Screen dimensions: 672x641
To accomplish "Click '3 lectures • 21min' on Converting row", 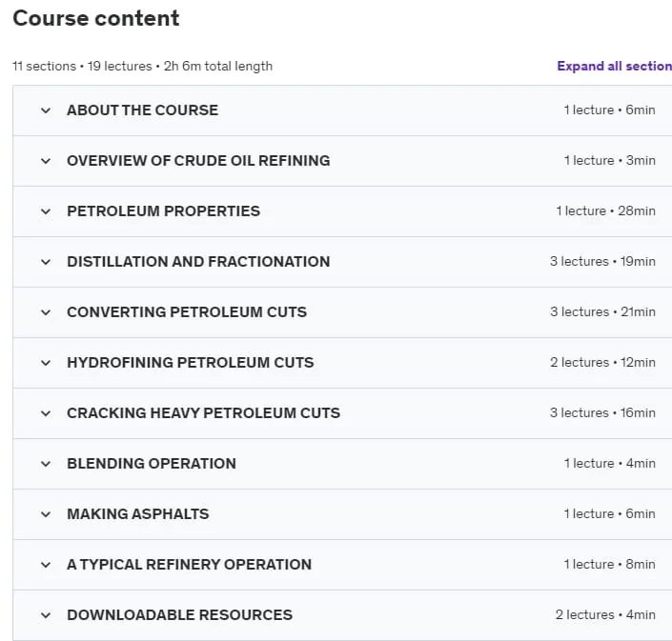I will [x=602, y=311].
